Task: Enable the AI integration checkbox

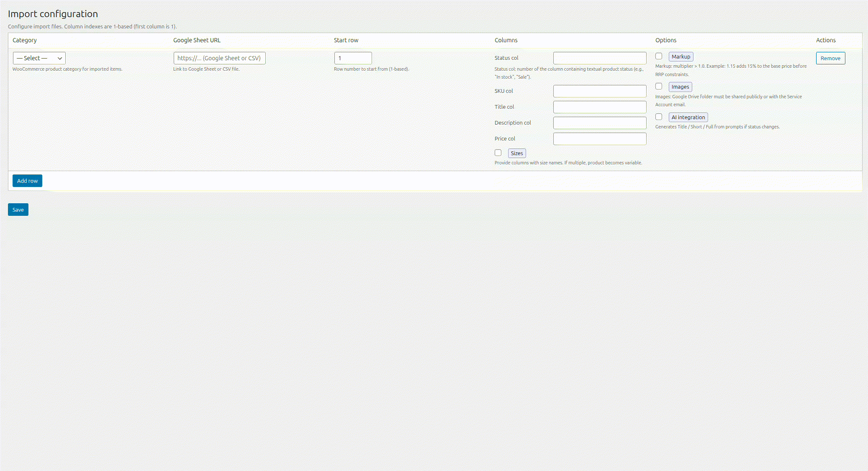Action: click(x=659, y=116)
